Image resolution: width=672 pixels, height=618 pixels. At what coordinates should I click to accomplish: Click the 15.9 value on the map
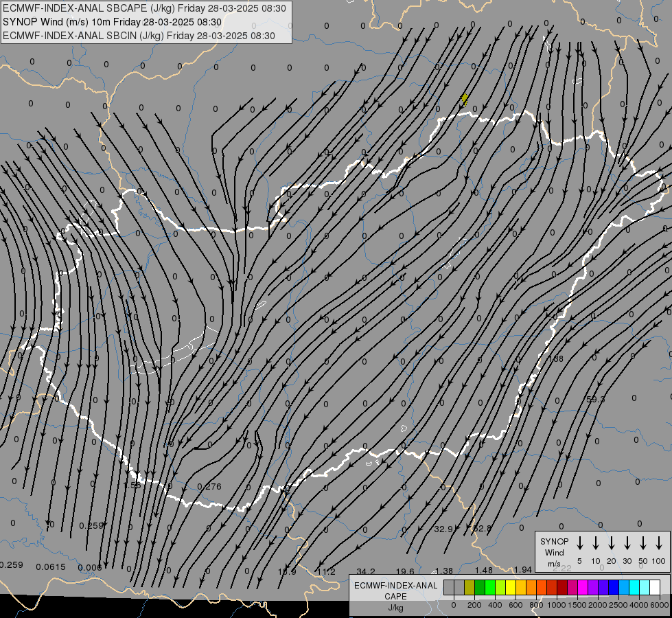coord(287,572)
